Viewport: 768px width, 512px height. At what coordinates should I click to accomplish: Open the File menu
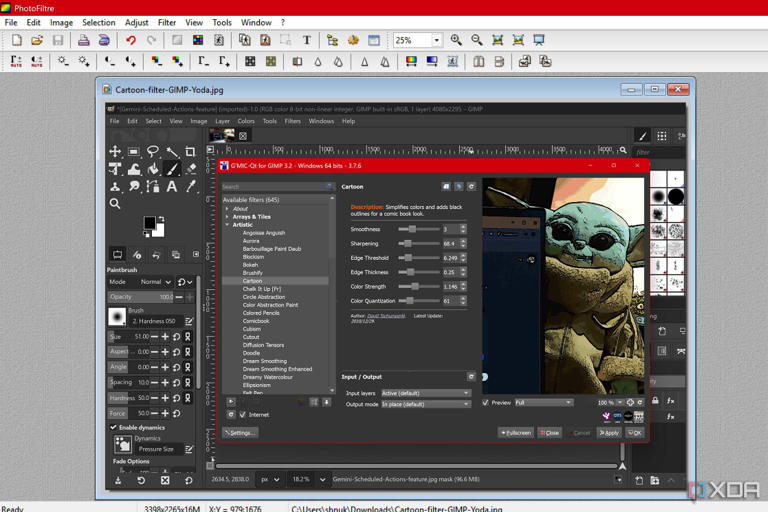pyautogui.click(x=11, y=23)
